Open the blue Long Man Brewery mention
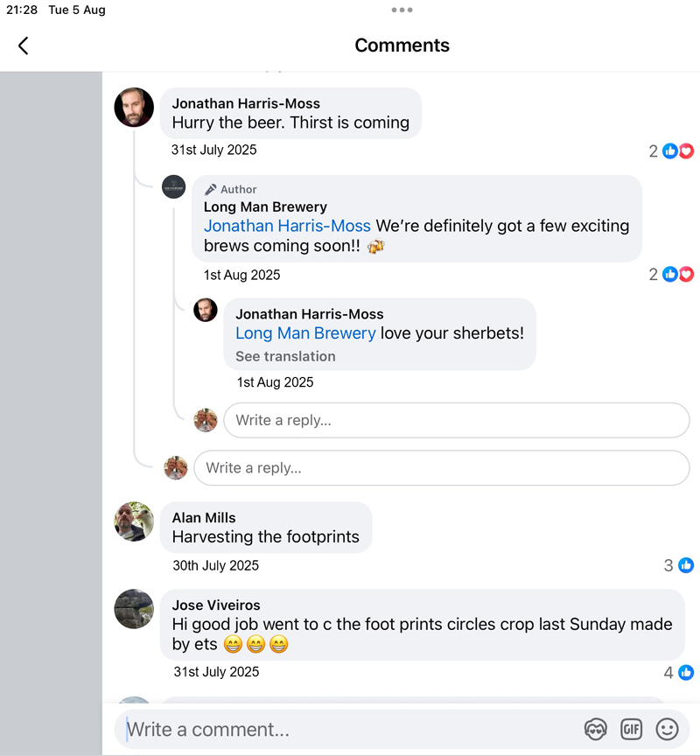The height and width of the screenshot is (756, 700). coord(305,333)
